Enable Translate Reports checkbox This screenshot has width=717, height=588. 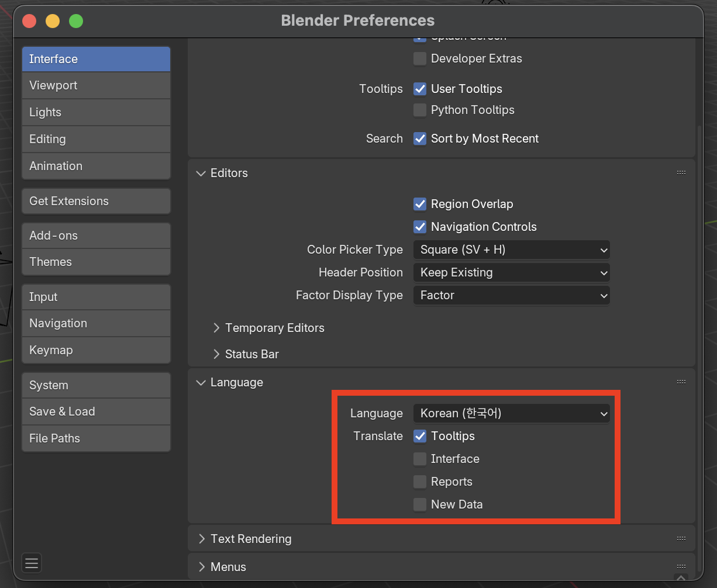420,482
